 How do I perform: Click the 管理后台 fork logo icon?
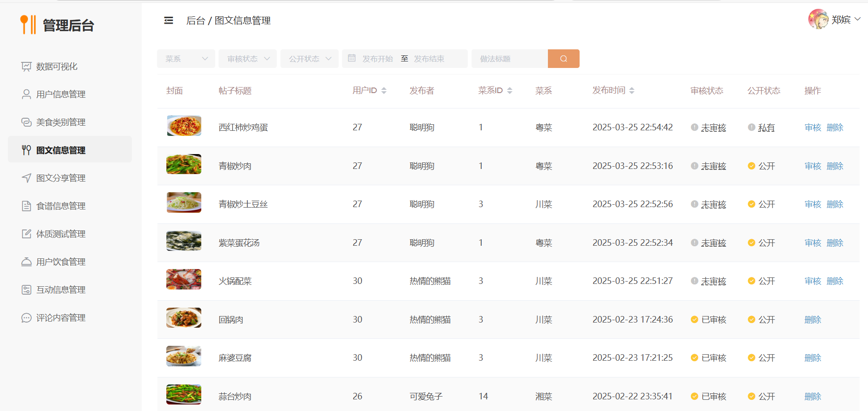coord(28,25)
